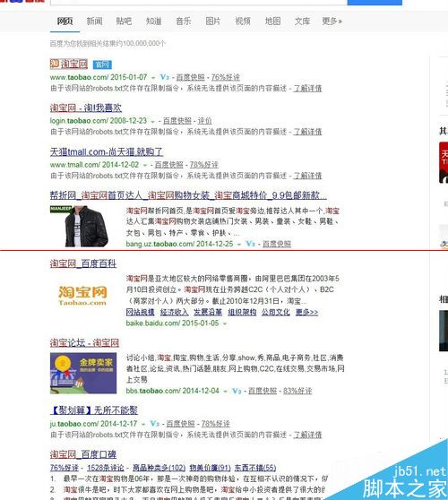Open the 贴吧 tab
This screenshot has height=500, width=448.
(124, 21)
